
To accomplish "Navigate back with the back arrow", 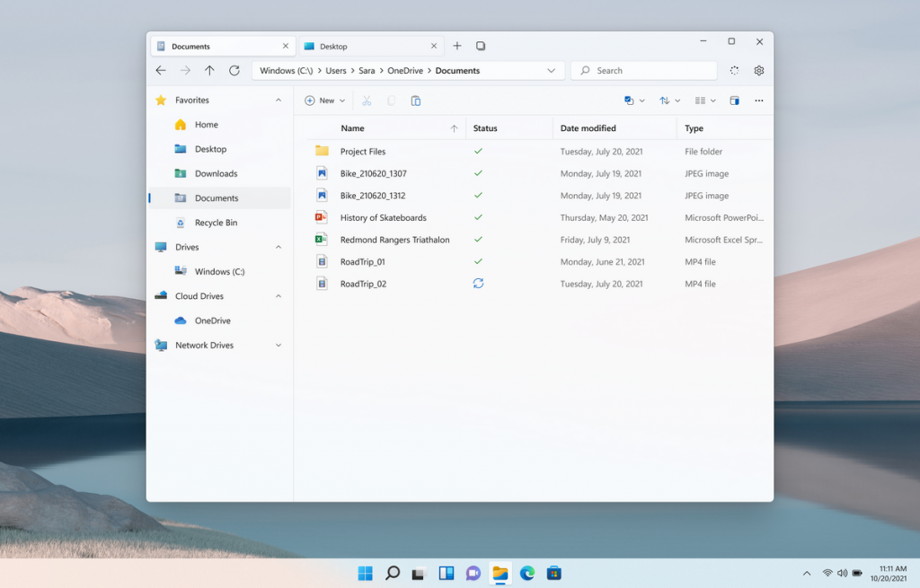I will tap(161, 71).
